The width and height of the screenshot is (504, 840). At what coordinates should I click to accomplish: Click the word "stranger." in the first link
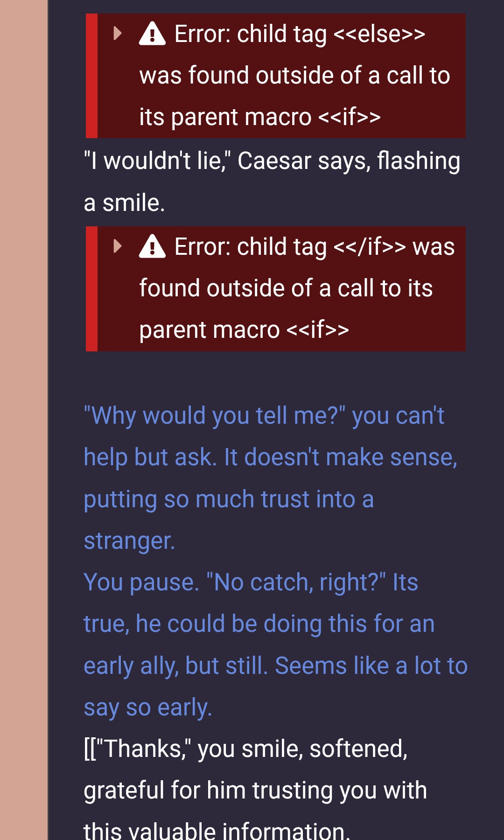(129, 541)
